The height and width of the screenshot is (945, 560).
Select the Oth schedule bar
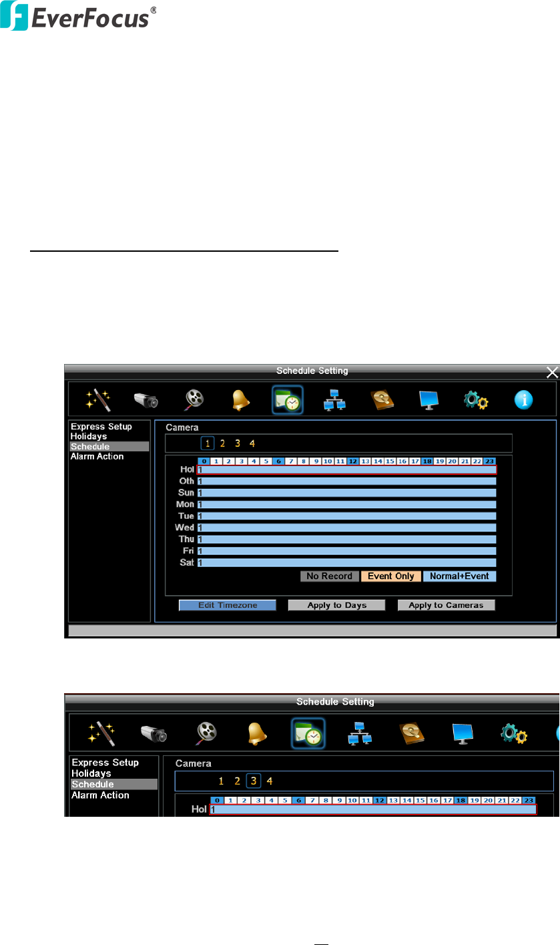coord(347,481)
